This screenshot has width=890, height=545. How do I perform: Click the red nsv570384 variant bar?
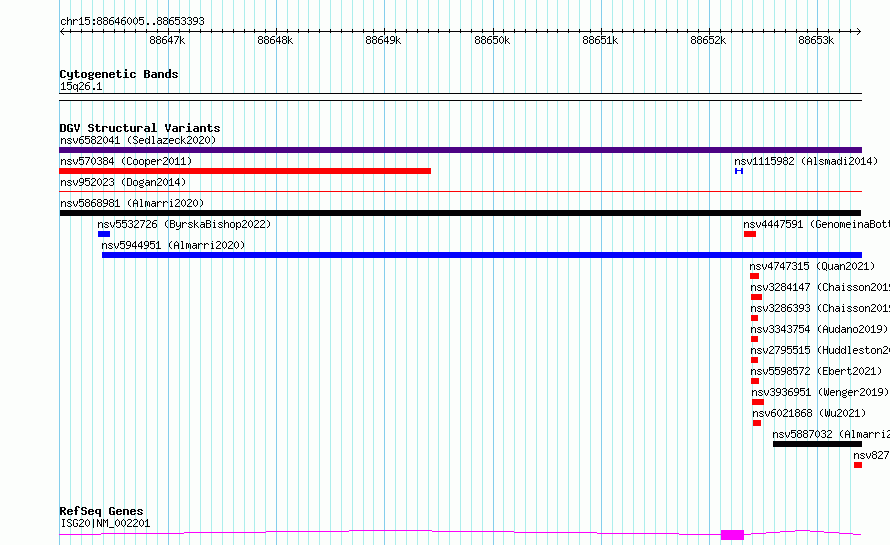(245, 171)
